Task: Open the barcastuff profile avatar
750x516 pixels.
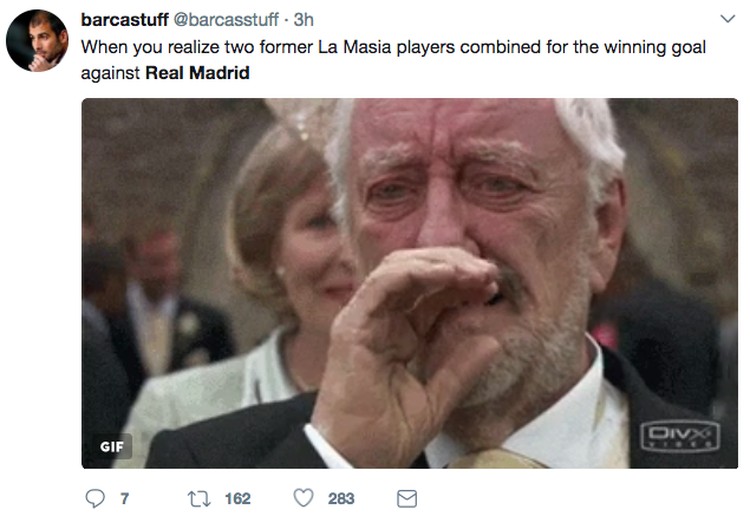Action: click(37, 40)
